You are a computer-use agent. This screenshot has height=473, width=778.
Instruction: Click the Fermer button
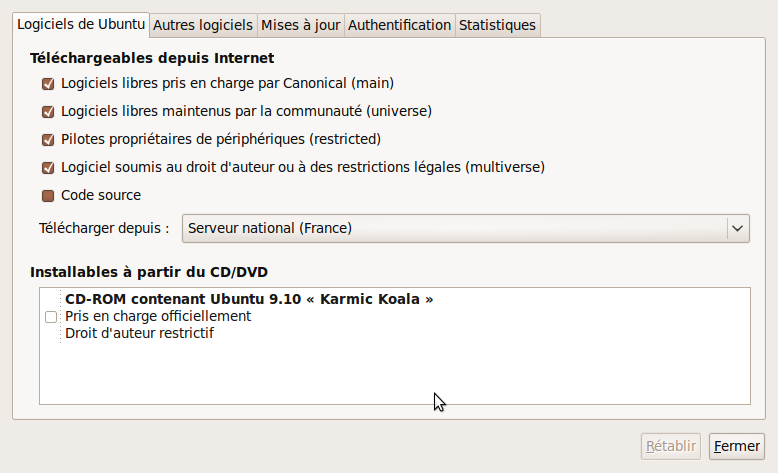pyautogui.click(x=736, y=446)
